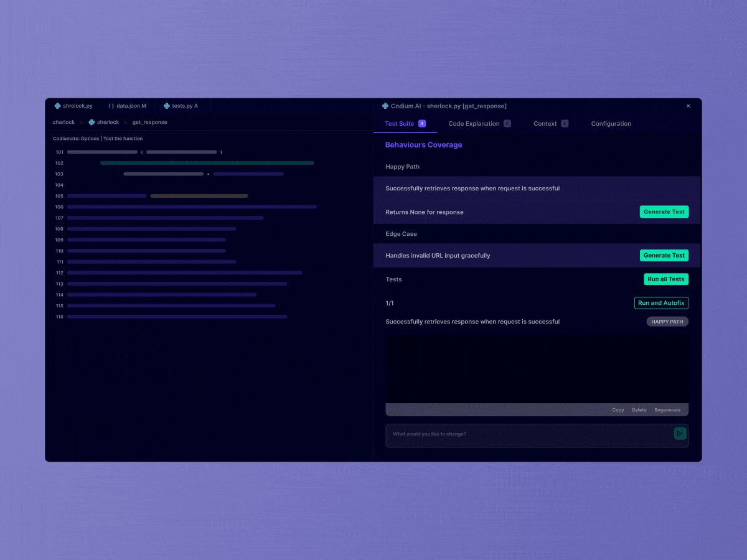Click Codiumate Options code lens
Viewport: 747px width, 560px height.
tap(76, 139)
